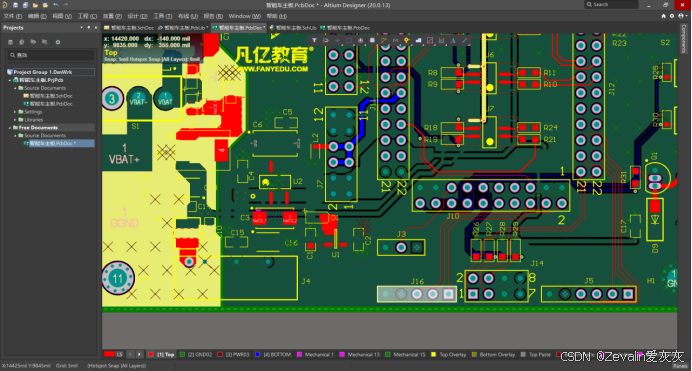Open the 放置 (P) menu

pyautogui.click(x=112, y=16)
